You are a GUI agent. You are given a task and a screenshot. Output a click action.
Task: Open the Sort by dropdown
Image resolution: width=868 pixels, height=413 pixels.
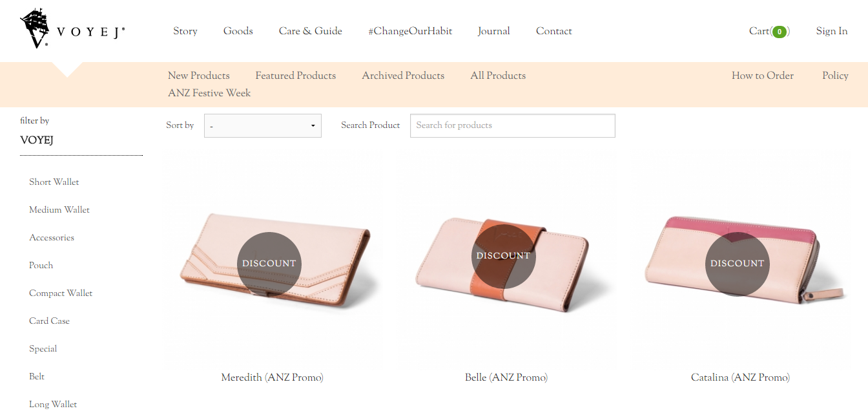263,125
